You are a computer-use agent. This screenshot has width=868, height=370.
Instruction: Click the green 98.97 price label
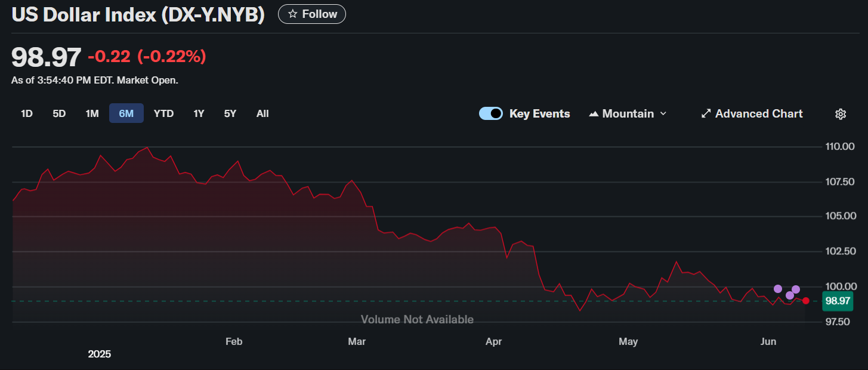click(837, 301)
